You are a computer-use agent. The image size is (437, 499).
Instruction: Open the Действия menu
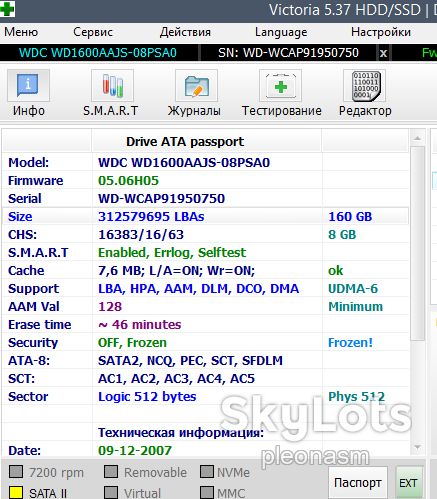click(x=185, y=32)
